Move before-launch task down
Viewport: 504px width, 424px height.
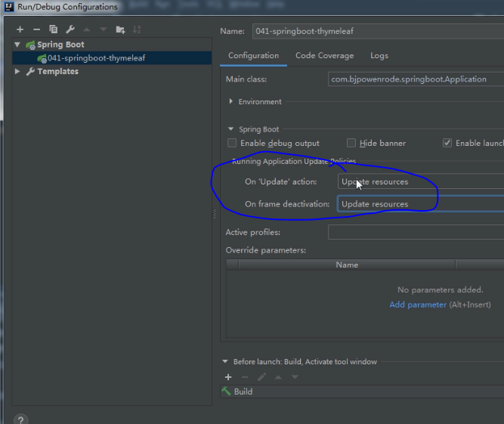295,376
